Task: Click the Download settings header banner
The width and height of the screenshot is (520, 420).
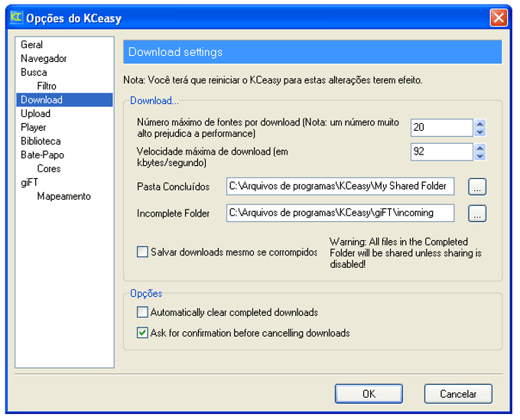Action: [313, 52]
